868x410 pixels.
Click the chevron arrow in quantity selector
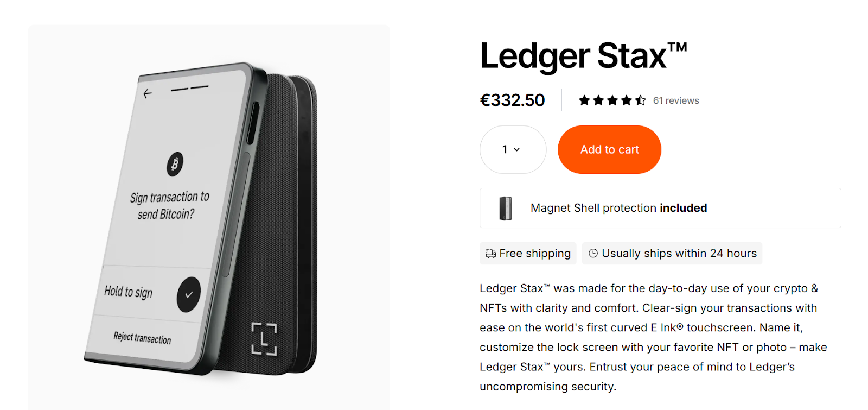[x=517, y=149]
